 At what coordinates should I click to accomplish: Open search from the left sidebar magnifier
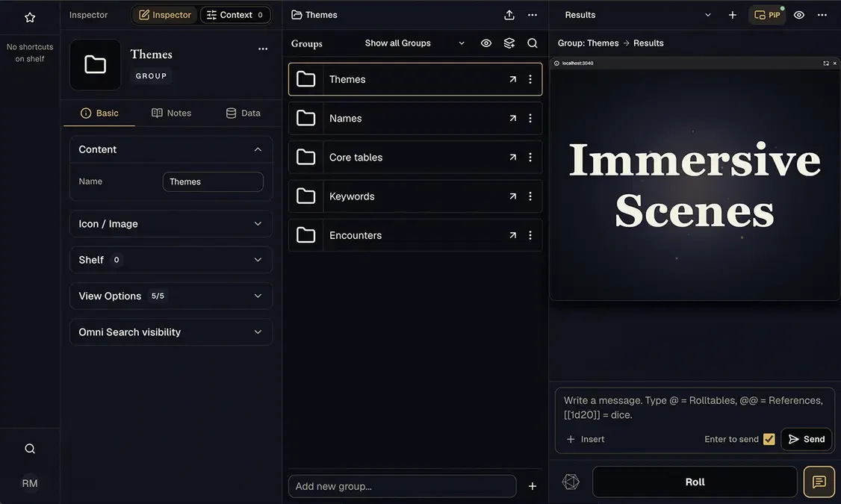(30, 449)
